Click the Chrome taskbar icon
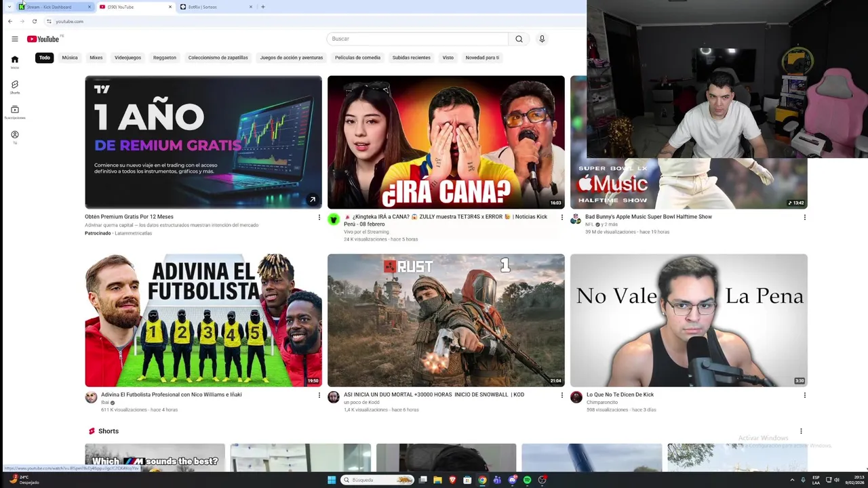This screenshot has width=868, height=488. pos(482,480)
